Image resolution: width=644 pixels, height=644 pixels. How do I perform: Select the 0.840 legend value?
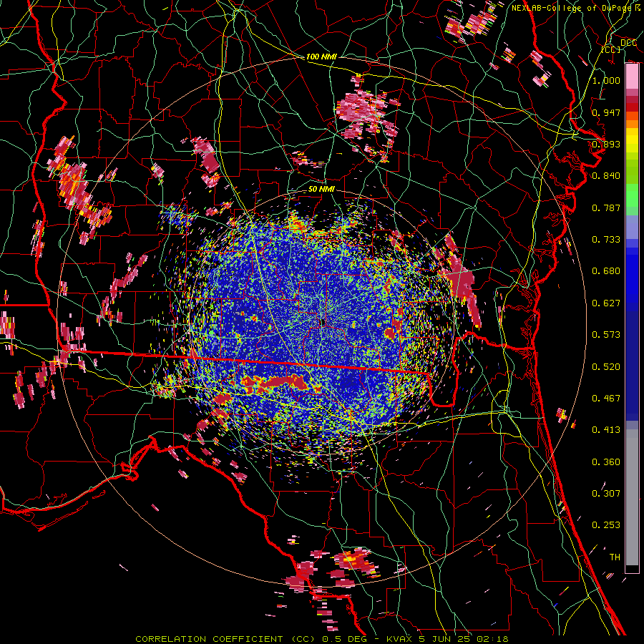pyautogui.click(x=606, y=176)
